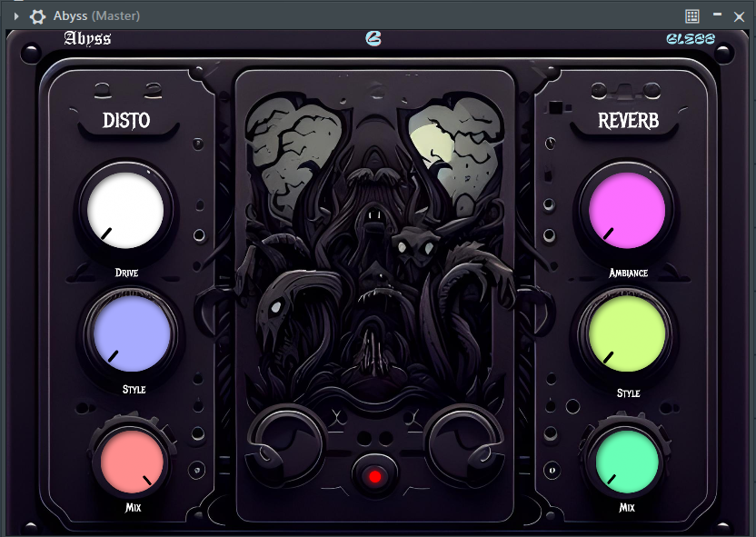This screenshot has height=537, width=756.
Task: Click the REVERB section header
Action: point(628,121)
